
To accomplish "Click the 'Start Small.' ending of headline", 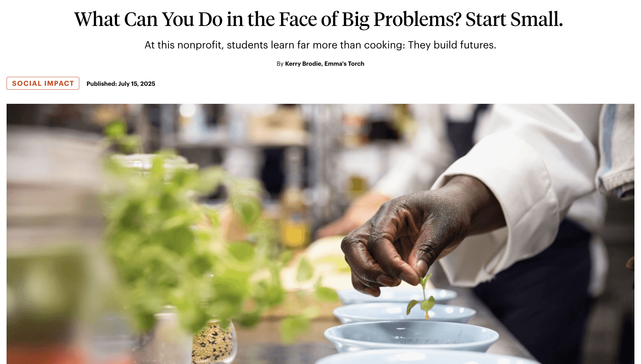I will (514, 19).
